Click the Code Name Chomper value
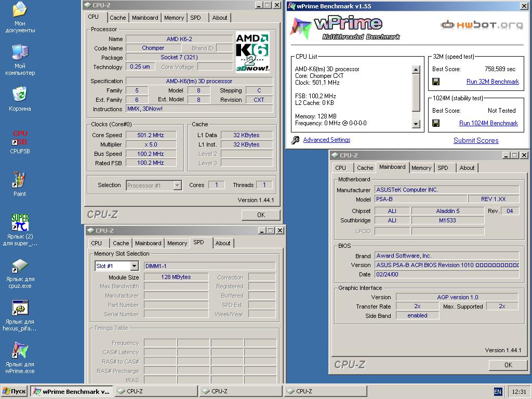 point(153,48)
